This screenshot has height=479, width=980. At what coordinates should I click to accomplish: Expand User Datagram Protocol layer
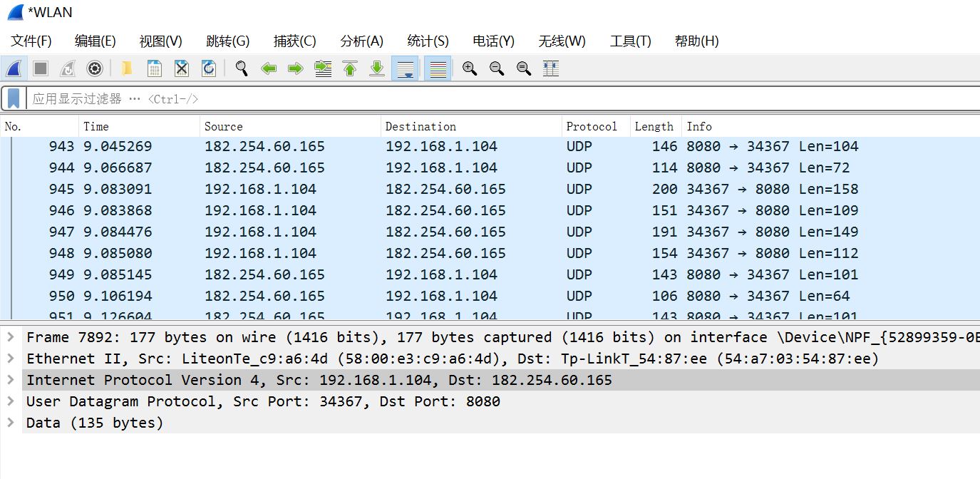pyautogui.click(x=10, y=401)
